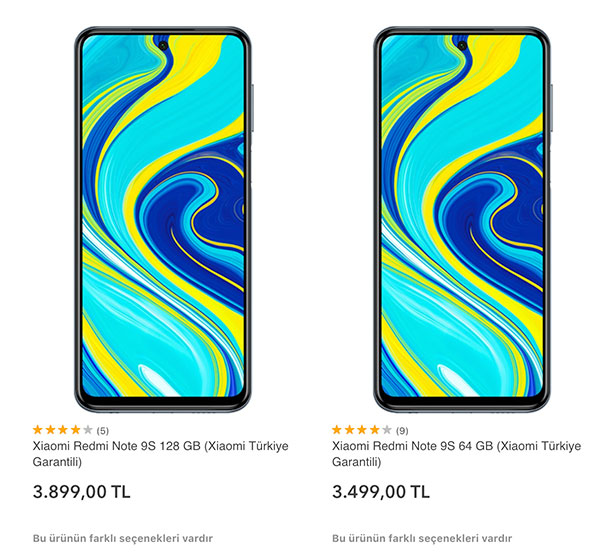The height and width of the screenshot is (556, 600).
Task: Click the front camera on the left phone
Action: tap(163, 46)
